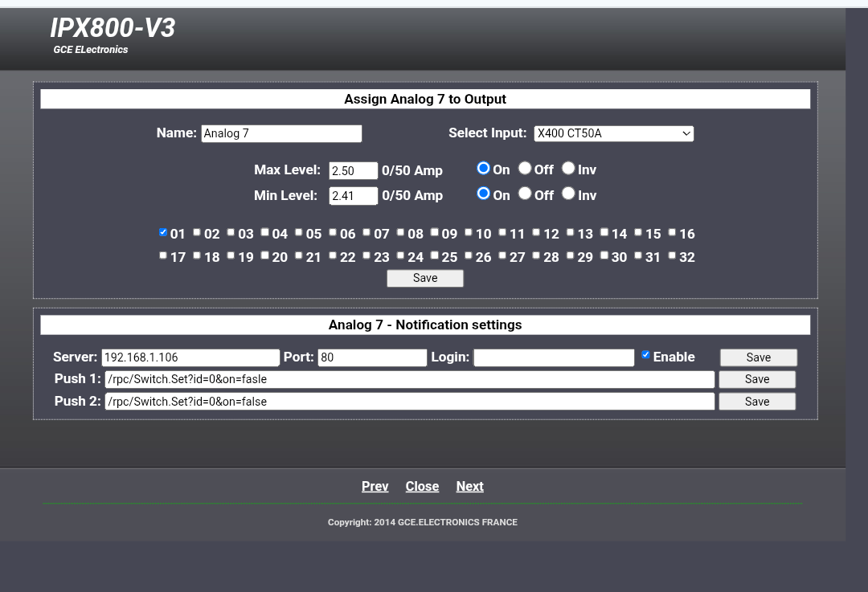Check output 23 checkbox
The image size is (868, 592).
(366, 255)
